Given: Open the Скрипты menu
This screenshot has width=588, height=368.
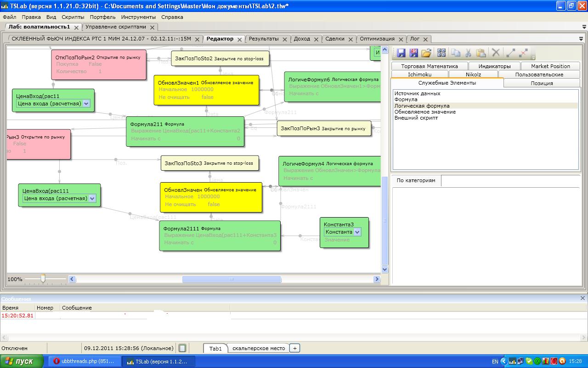Looking at the screenshot, I should click(73, 17).
